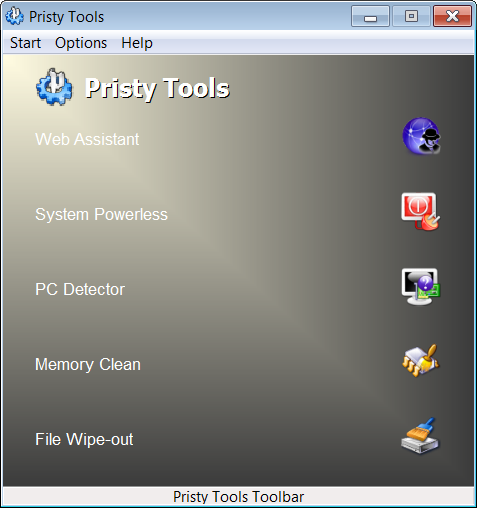Image resolution: width=477 pixels, height=508 pixels.
Task: Click the Pristy Tools header title text
Action: point(157,88)
